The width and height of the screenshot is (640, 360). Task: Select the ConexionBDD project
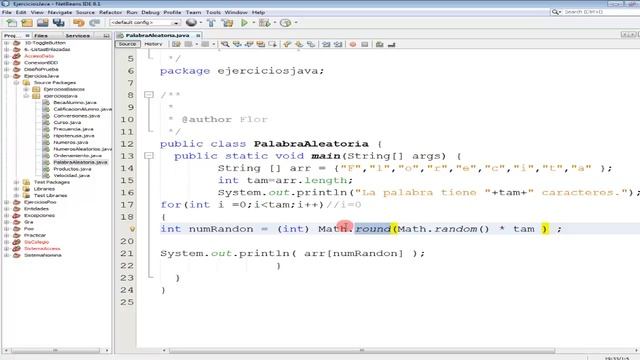(x=41, y=63)
